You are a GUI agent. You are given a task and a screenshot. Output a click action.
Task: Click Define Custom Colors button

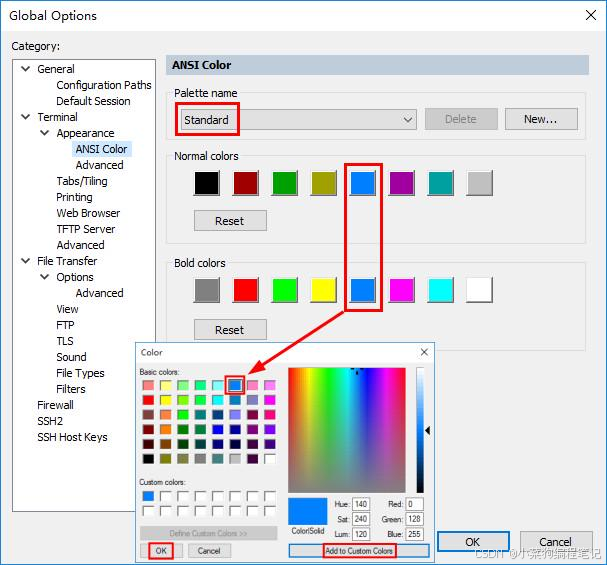(209, 533)
